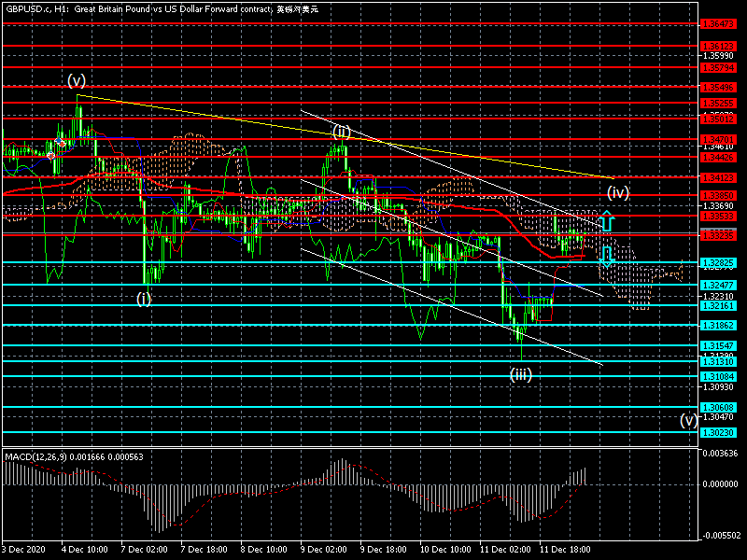Click the cyan down arrow marker
Screen dimensions: 747x560
point(606,257)
